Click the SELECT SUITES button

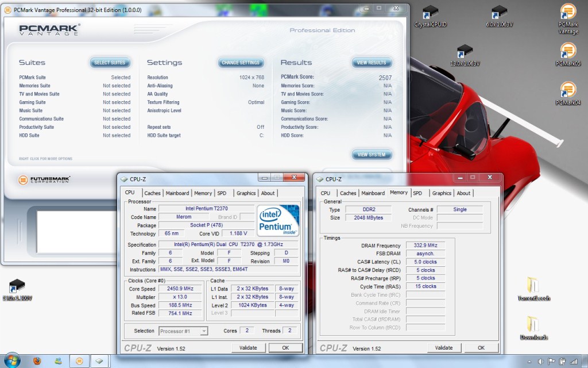point(110,63)
